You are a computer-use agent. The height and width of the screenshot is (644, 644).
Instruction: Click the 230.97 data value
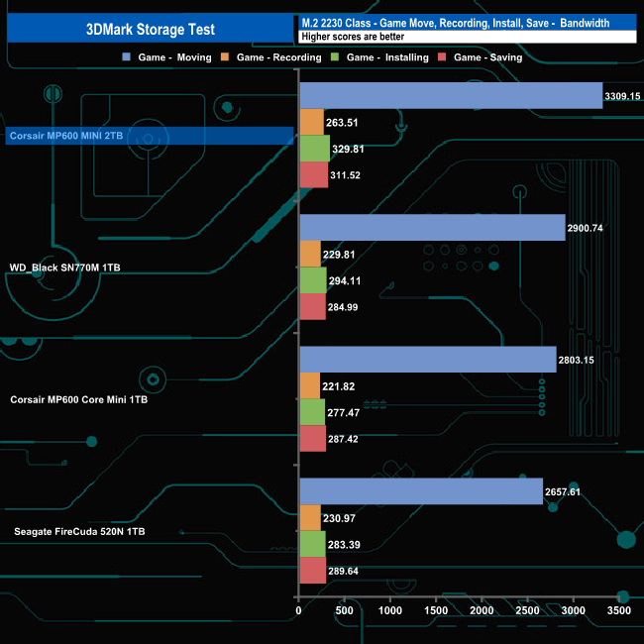(339, 518)
